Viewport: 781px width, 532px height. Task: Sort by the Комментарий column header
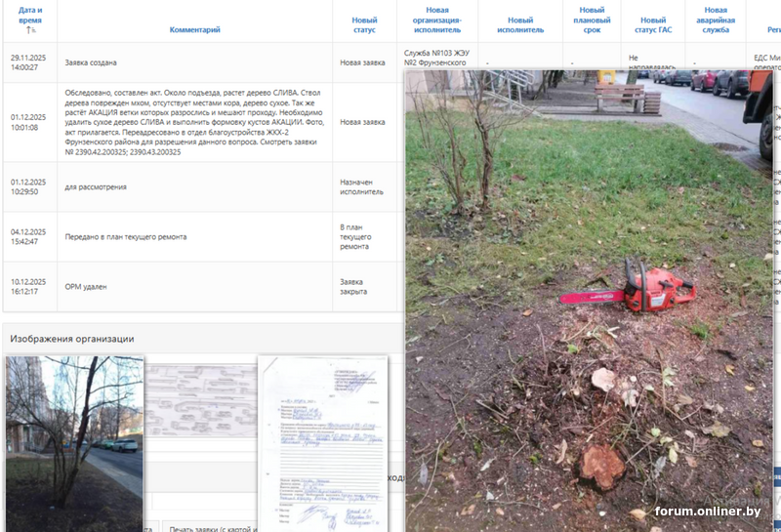pos(194,30)
